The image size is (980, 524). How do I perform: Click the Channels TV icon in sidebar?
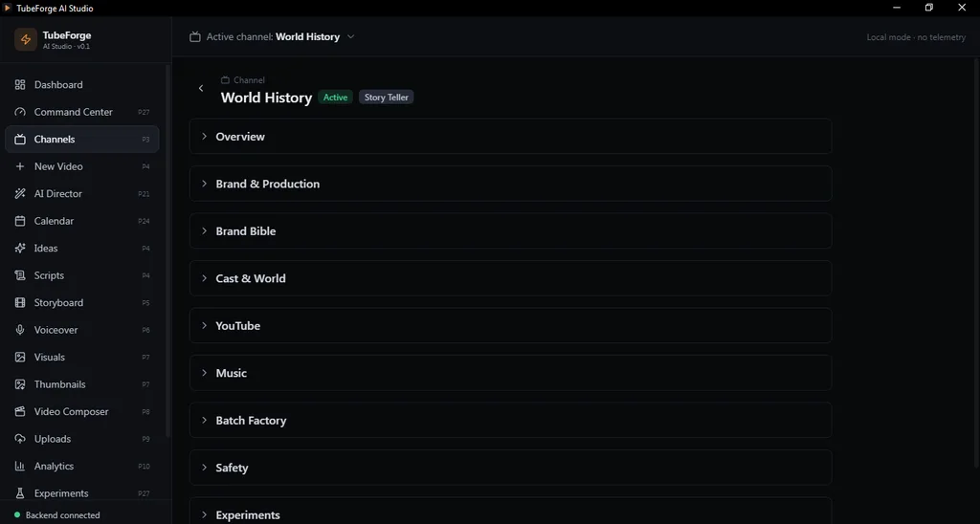pos(20,140)
